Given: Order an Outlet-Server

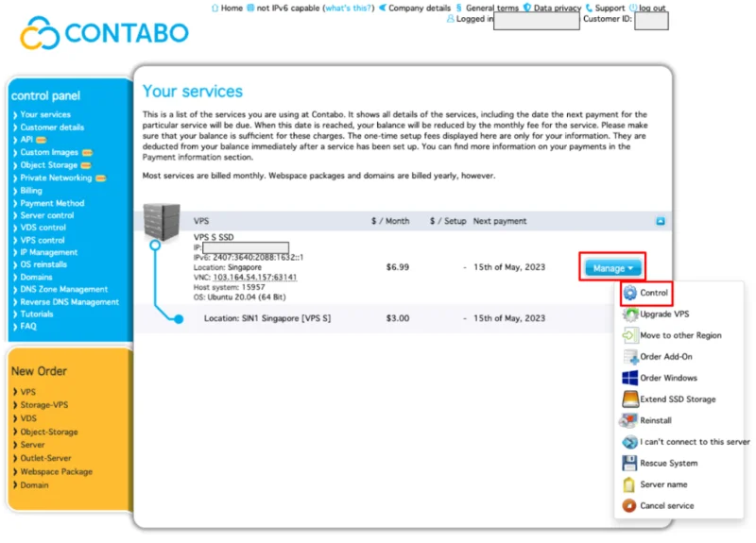Looking at the screenshot, I should tap(45, 458).
